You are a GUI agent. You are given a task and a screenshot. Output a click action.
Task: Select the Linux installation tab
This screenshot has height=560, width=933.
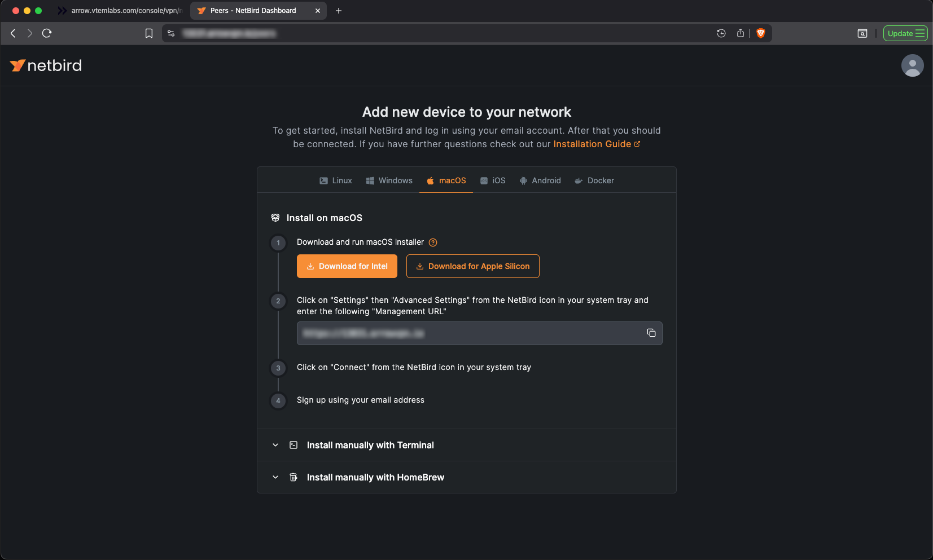[335, 180]
